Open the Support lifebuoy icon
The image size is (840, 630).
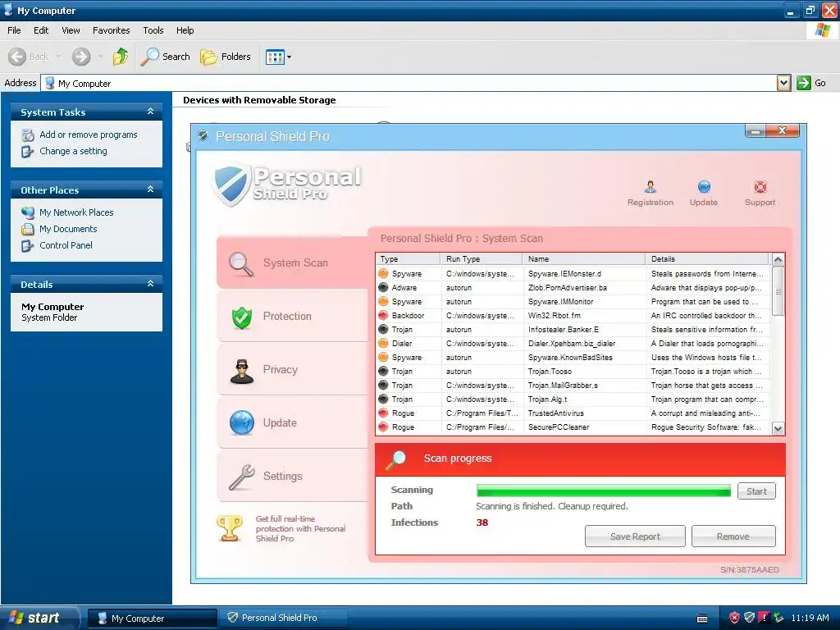tap(760, 187)
